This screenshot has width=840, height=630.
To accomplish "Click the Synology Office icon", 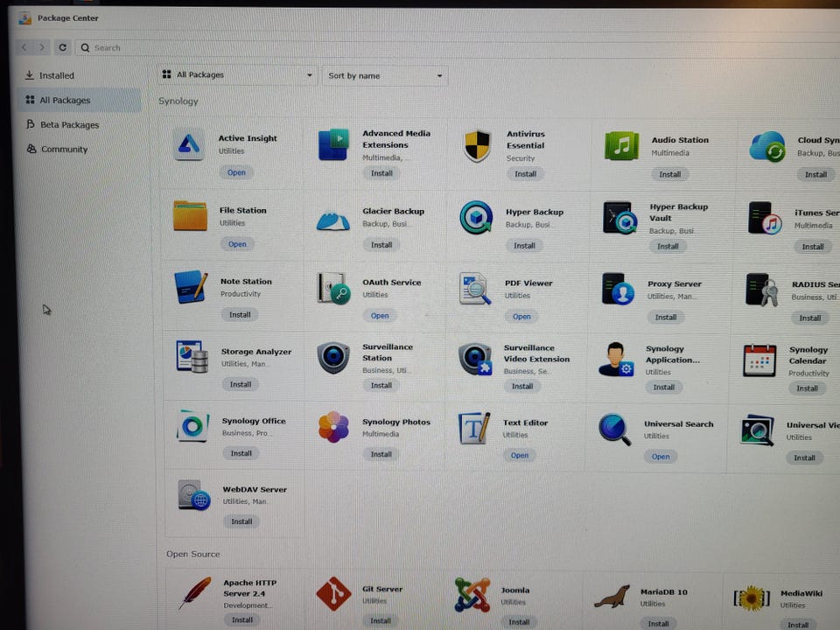I will point(192,426).
